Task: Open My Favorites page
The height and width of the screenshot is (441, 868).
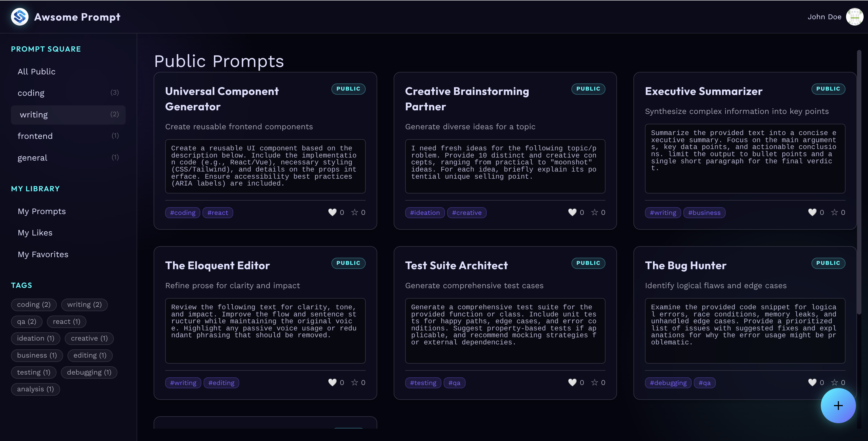Action: (x=43, y=255)
